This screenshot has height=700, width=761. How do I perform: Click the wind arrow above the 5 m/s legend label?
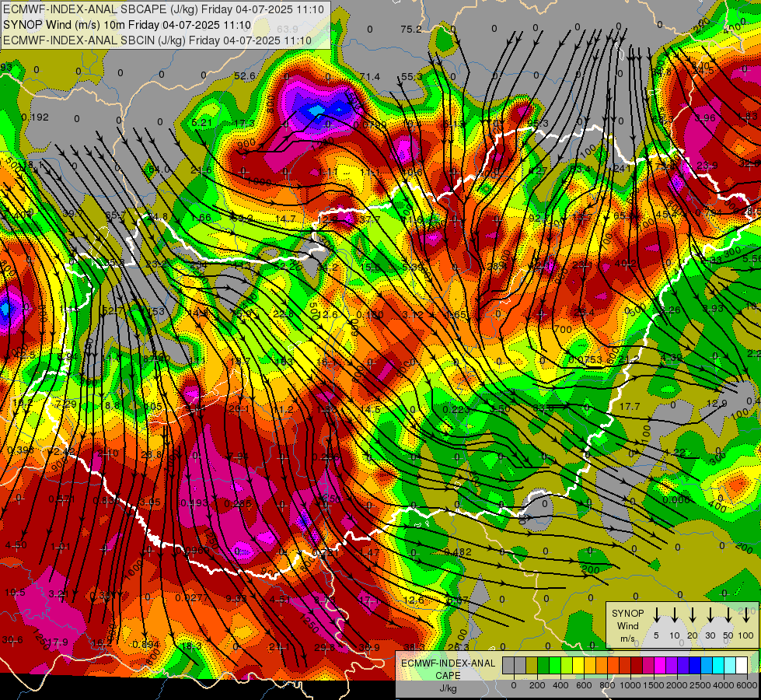coord(656,614)
